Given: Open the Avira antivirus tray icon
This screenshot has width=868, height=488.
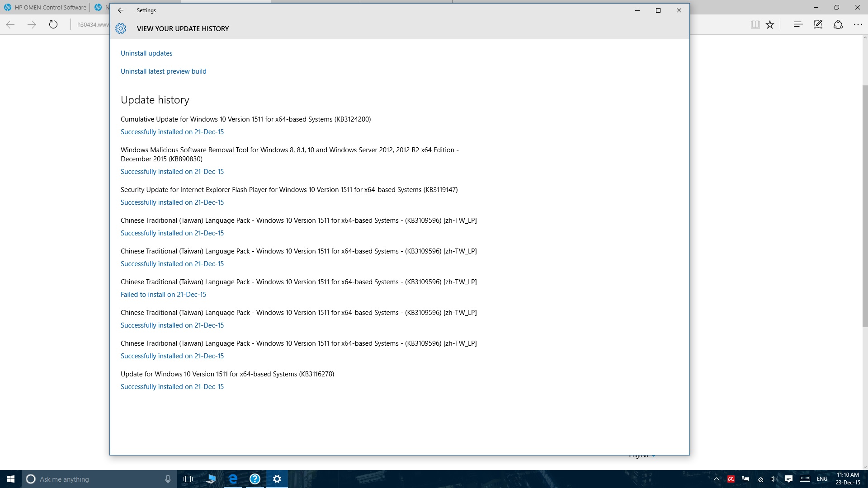Looking at the screenshot, I should 731,479.
